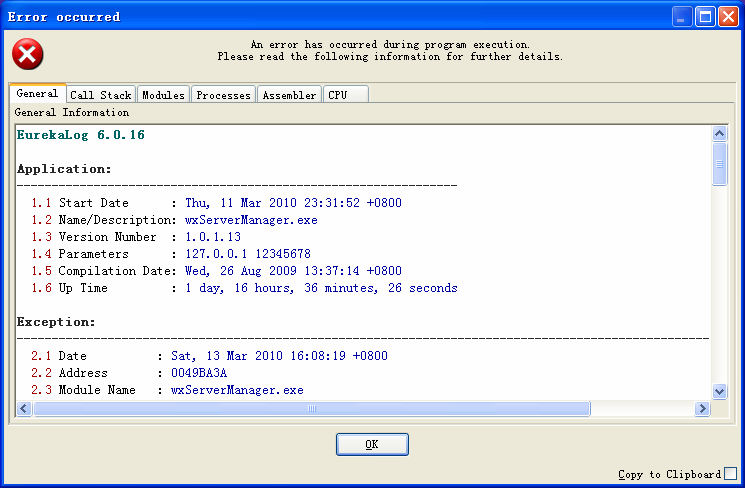745x488 pixels.
Task: Click the up time '1 day, 16 hours, 36 minutes, 26 seconds'
Action: pos(321,288)
